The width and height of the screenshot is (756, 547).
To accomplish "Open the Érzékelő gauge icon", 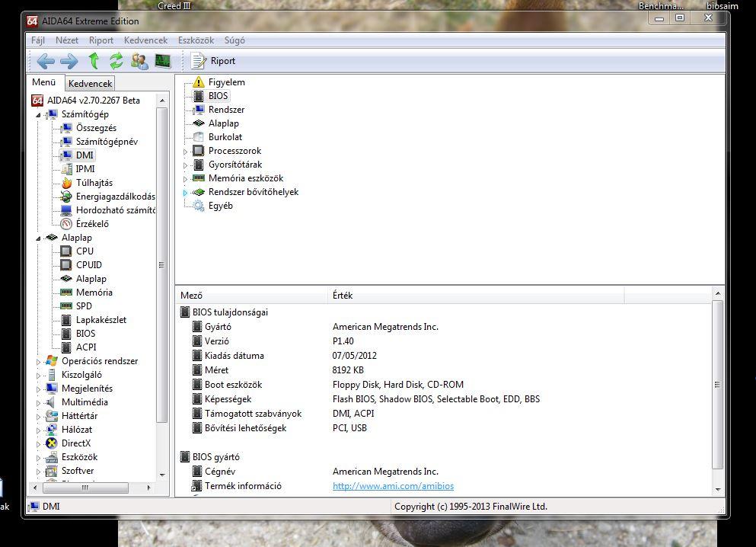I will click(x=66, y=224).
